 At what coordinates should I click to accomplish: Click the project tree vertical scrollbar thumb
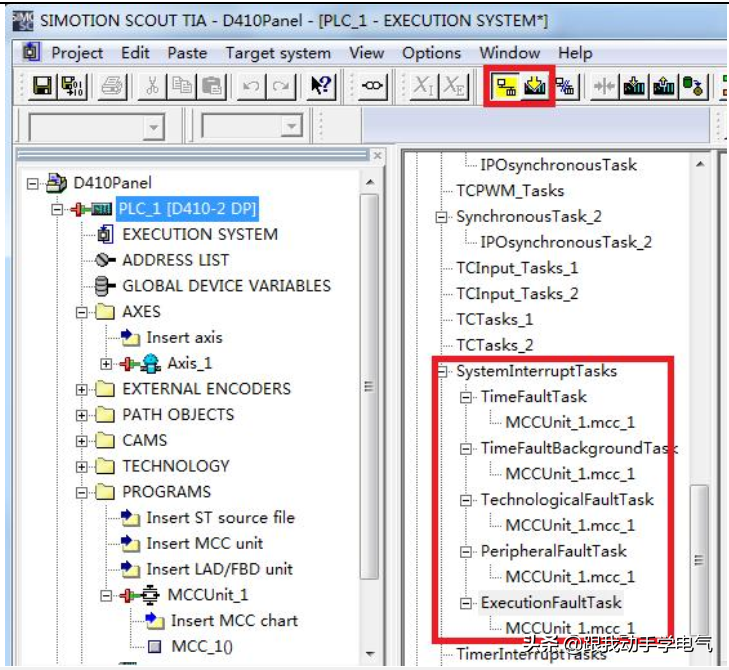(370, 387)
